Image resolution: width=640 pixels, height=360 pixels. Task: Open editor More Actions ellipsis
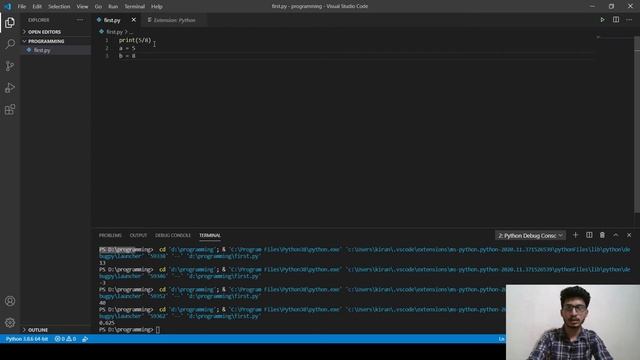click(629, 20)
